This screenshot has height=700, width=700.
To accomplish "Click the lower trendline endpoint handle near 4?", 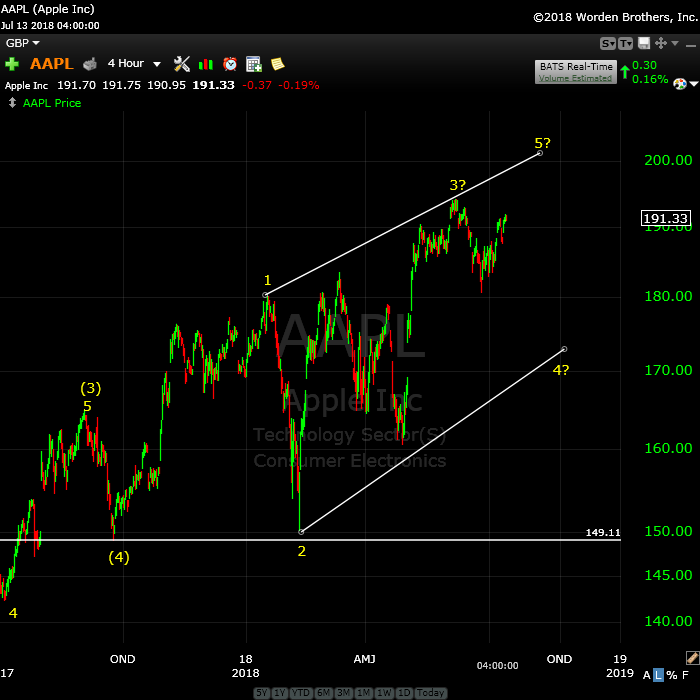I will tap(564, 349).
